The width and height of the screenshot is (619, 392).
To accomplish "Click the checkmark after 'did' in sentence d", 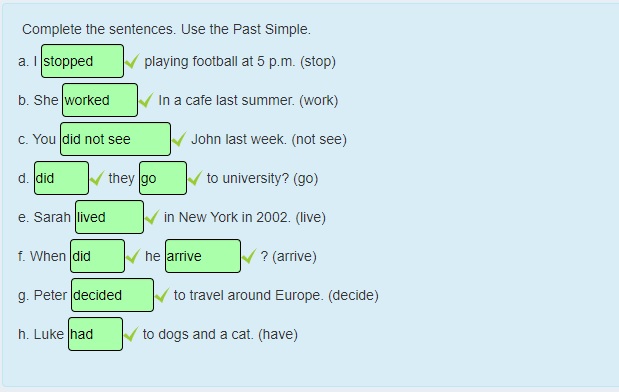I will 97,178.
